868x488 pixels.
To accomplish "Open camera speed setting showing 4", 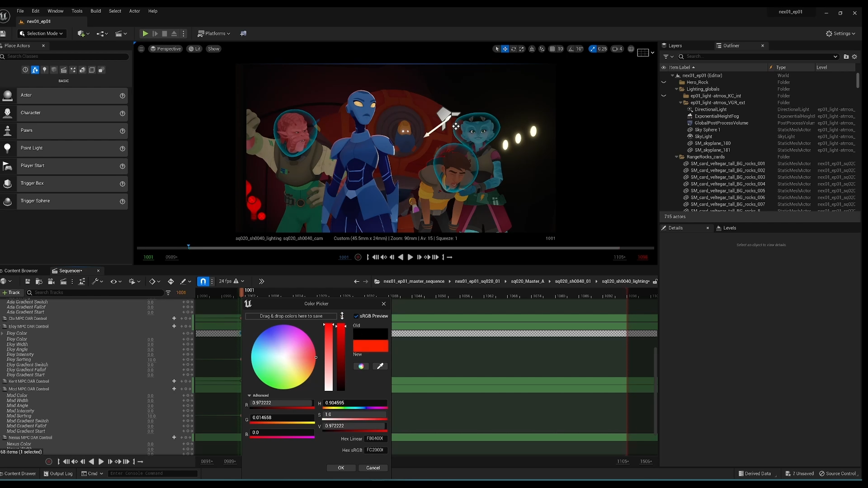I will [617, 49].
